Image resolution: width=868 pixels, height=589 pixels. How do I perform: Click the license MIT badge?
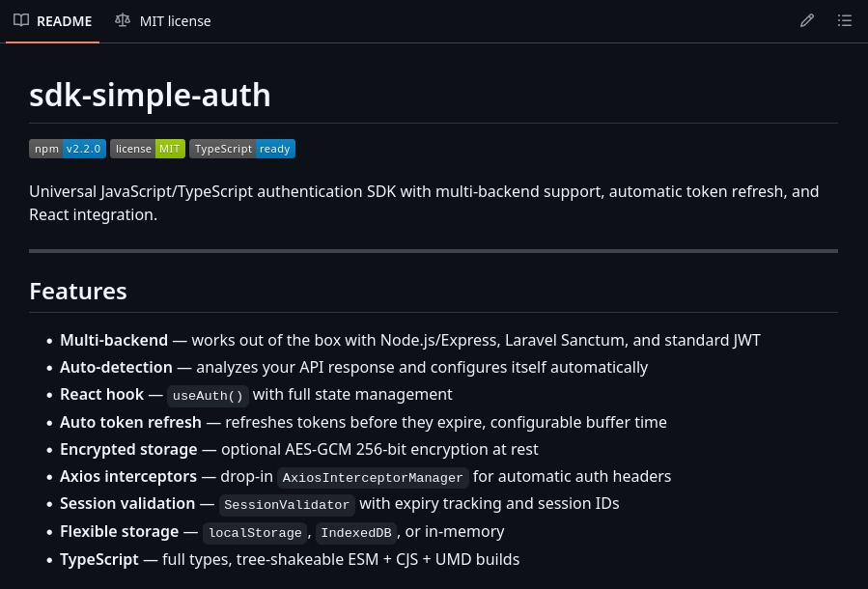(147, 149)
